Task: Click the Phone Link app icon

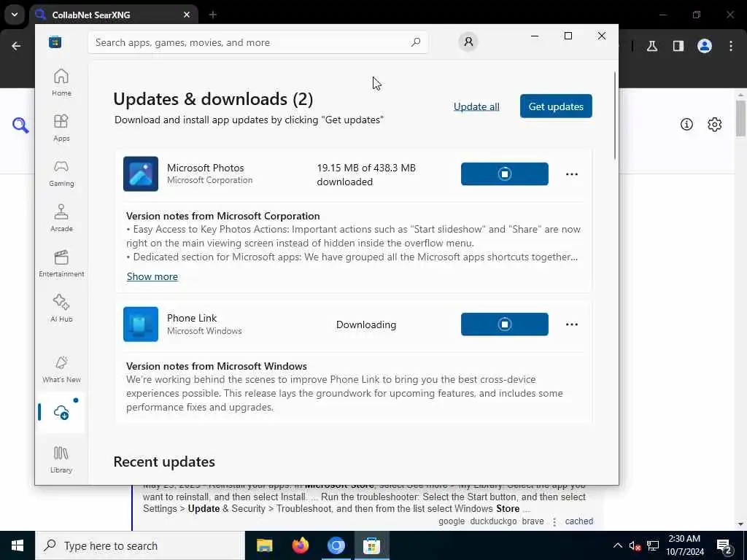Action: [x=141, y=324]
